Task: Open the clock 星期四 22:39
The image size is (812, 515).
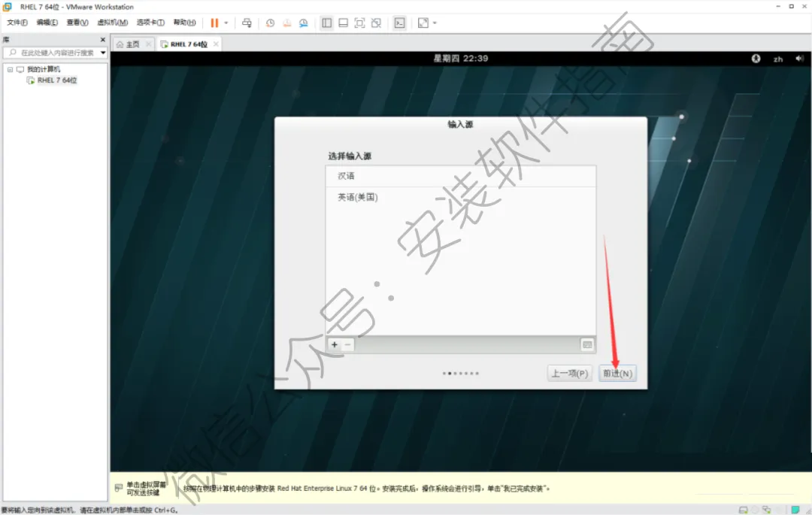Action: (461, 59)
